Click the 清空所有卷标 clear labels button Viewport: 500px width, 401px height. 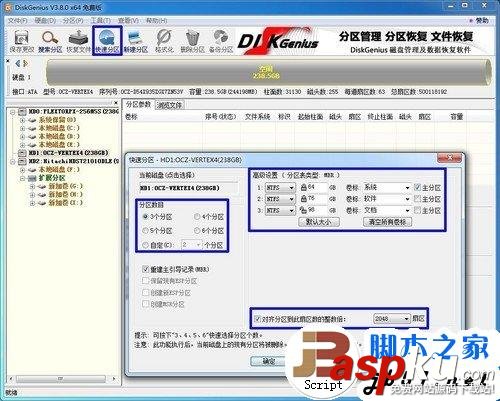387,222
